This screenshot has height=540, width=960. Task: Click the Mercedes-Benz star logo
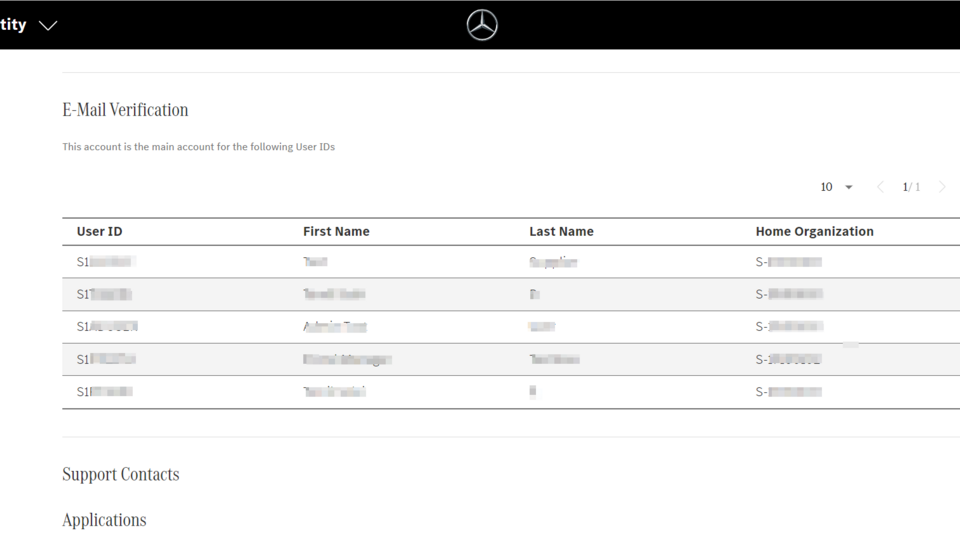click(x=482, y=25)
